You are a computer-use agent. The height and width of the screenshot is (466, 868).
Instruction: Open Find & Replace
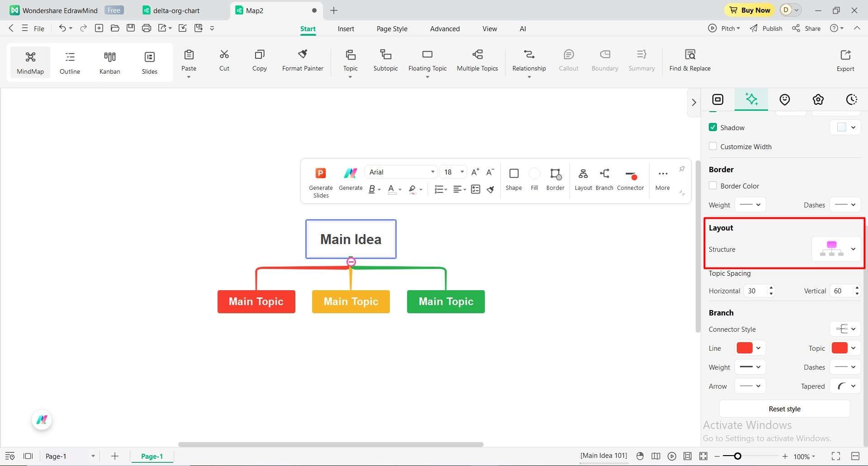[x=690, y=60]
